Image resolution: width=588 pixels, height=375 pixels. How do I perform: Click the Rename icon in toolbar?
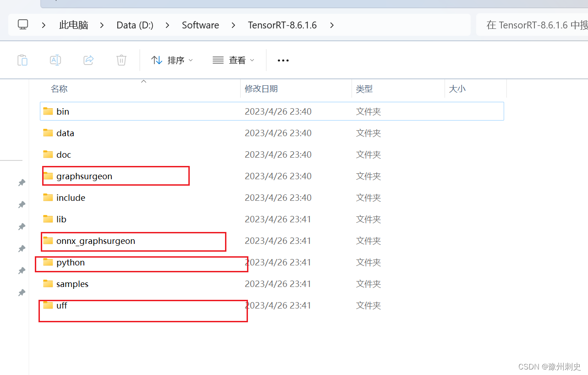point(55,60)
